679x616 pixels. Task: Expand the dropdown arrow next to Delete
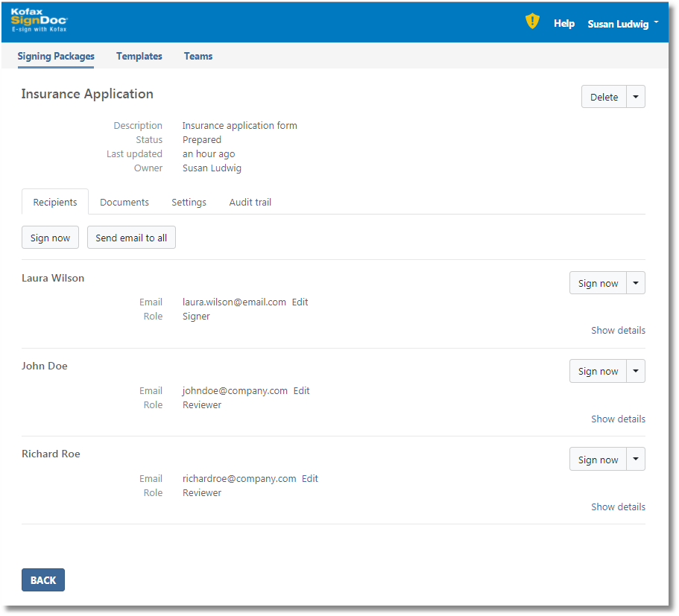[x=636, y=97]
